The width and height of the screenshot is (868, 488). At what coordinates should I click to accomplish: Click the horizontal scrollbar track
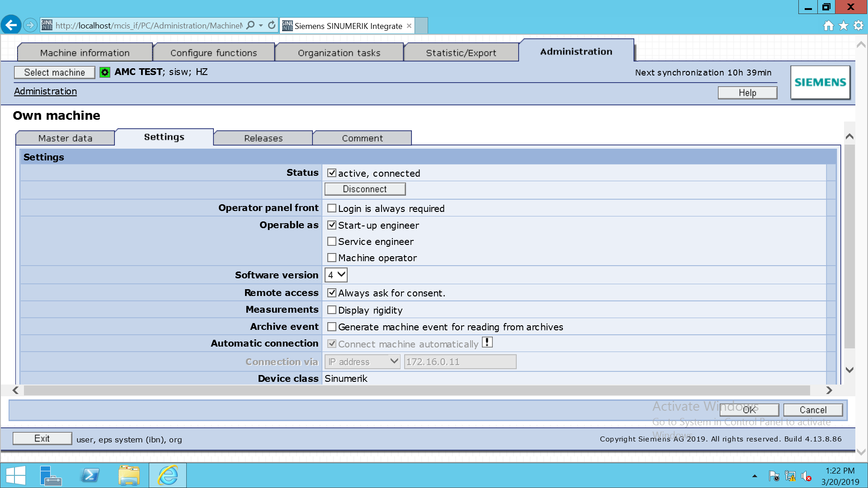tap(416, 390)
